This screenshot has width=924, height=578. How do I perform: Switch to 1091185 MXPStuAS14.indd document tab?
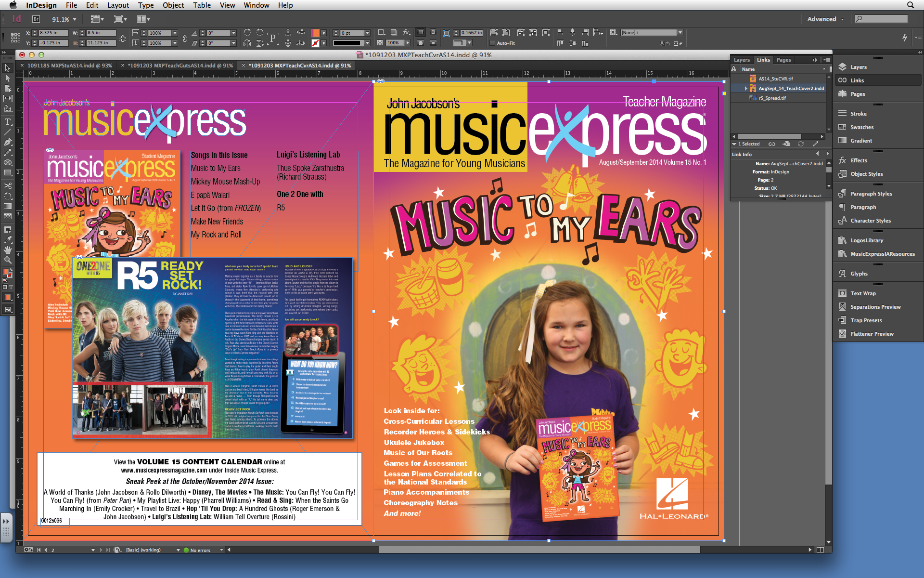click(x=69, y=66)
